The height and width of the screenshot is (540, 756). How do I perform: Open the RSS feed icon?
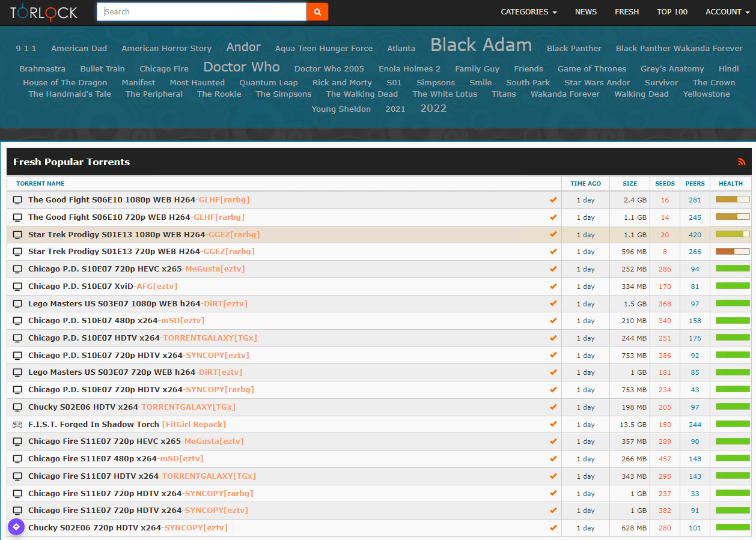tap(742, 162)
